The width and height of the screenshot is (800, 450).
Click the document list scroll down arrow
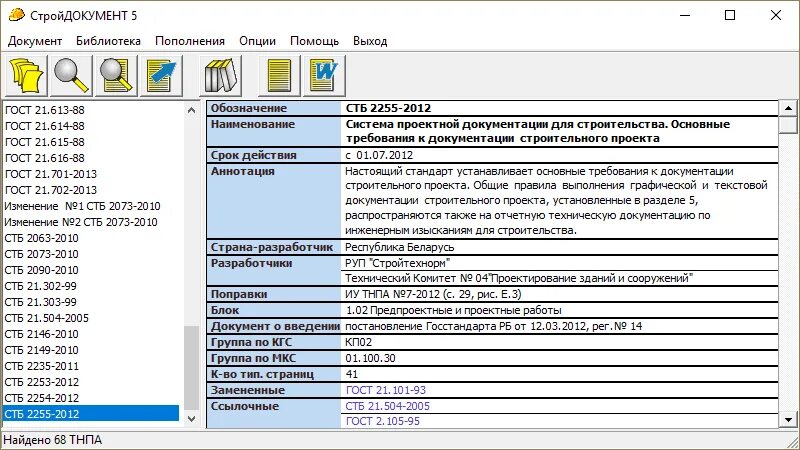click(x=191, y=419)
